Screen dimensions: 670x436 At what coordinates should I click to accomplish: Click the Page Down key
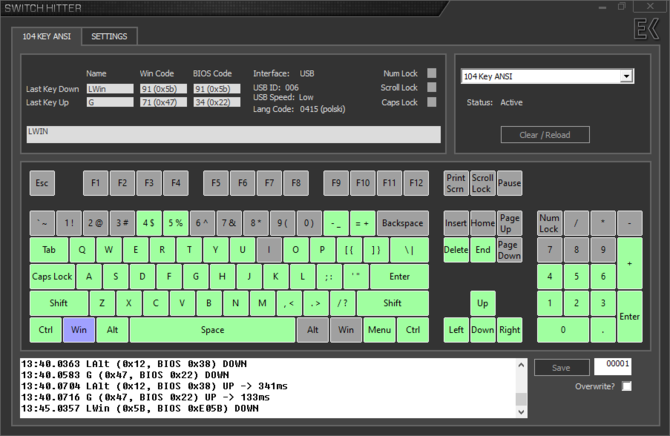(509, 250)
